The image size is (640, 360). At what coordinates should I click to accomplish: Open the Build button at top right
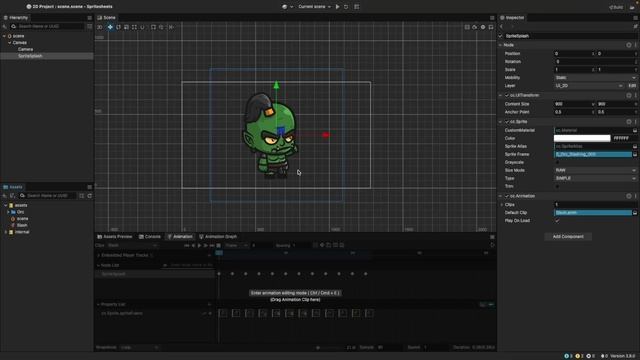pyautogui.click(x=616, y=7)
